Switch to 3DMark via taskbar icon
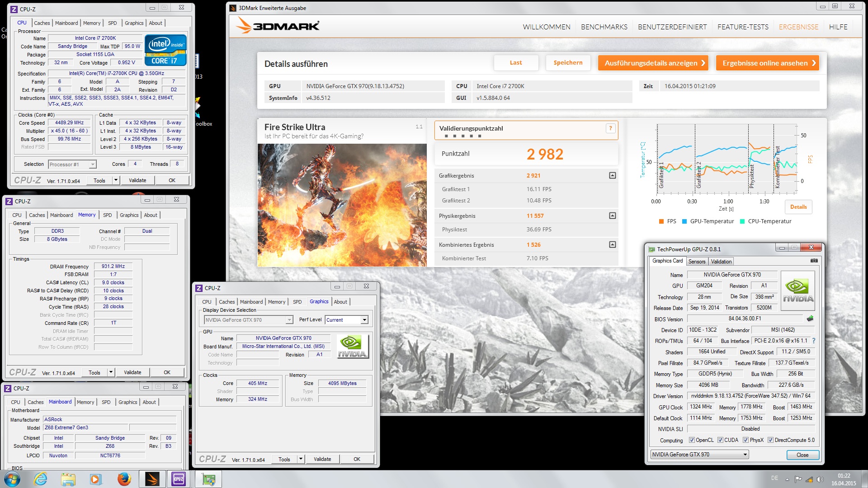The height and width of the screenshot is (488, 868). click(x=152, y=479)
